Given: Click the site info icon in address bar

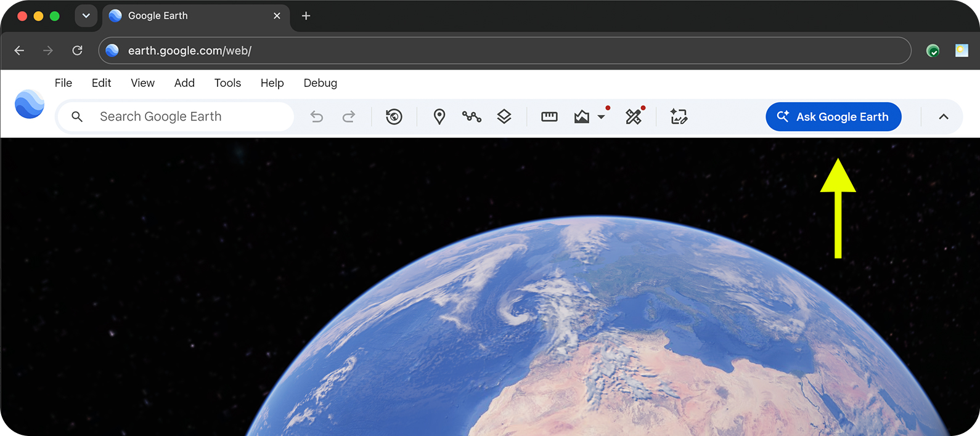Looking at the screenshot, I should tap(112, 50).
